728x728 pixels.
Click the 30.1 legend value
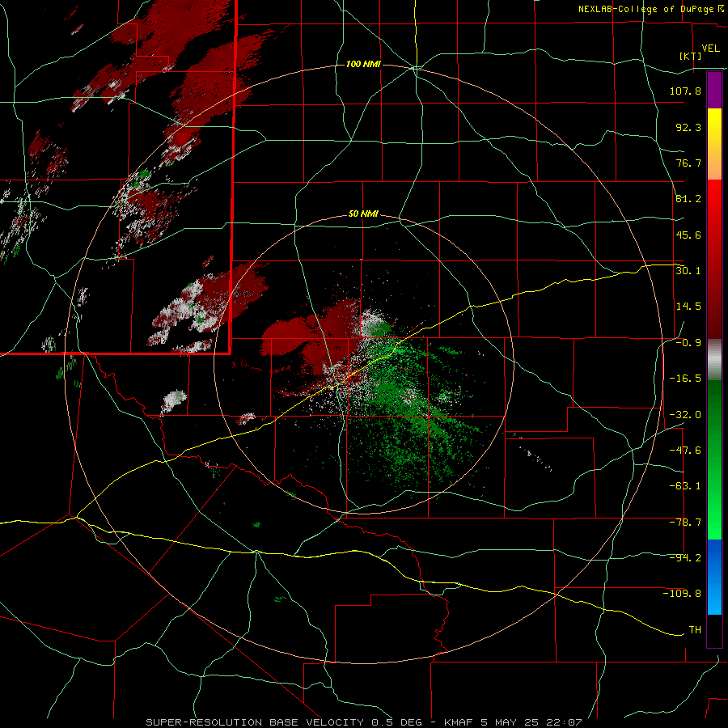coord(688,271)
